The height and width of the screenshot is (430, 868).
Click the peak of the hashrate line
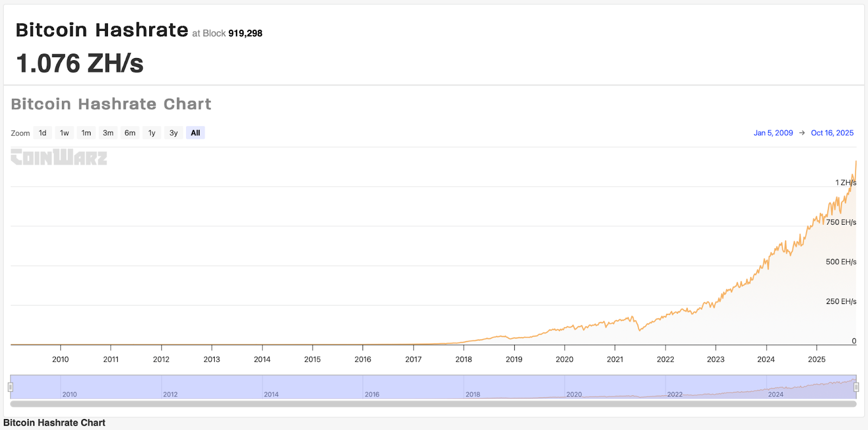[856, 161]
